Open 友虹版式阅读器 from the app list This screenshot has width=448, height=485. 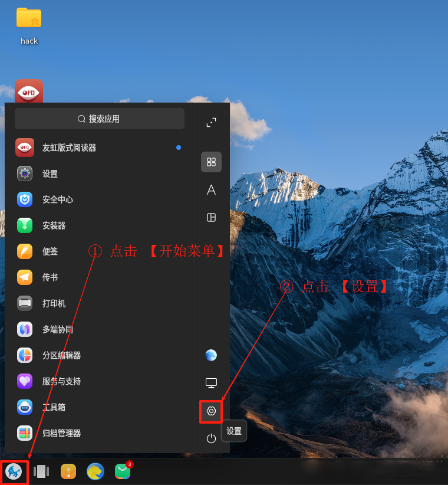tap(68, 148)
